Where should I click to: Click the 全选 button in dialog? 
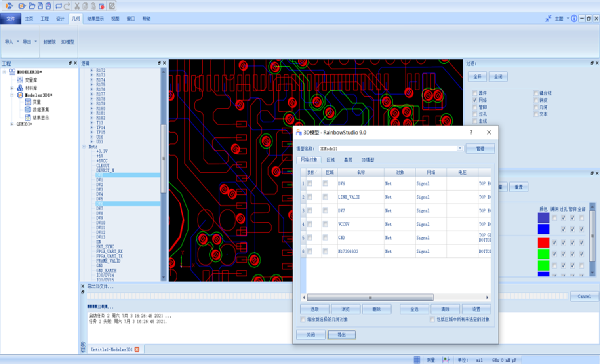(x=414, y=309)
